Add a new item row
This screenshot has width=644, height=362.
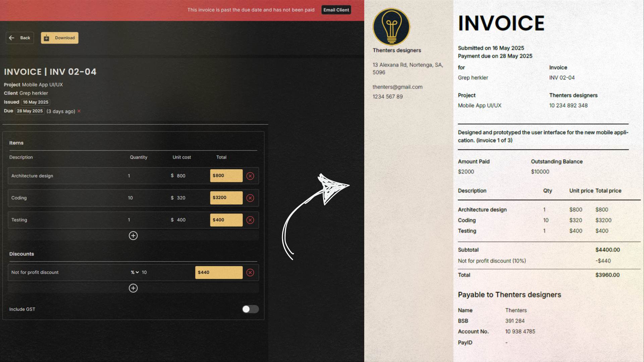pos(133,236)
